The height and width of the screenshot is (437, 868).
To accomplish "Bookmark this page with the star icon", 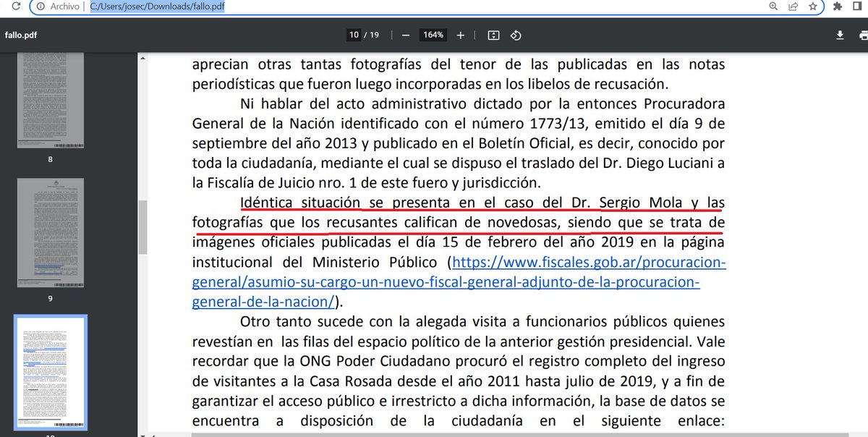I will (813, 7).
